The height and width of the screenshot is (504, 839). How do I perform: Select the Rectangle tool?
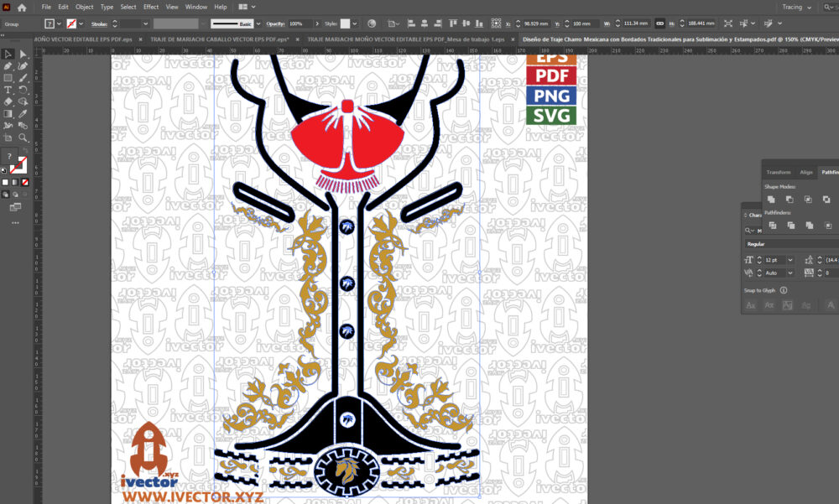(8, 78)
